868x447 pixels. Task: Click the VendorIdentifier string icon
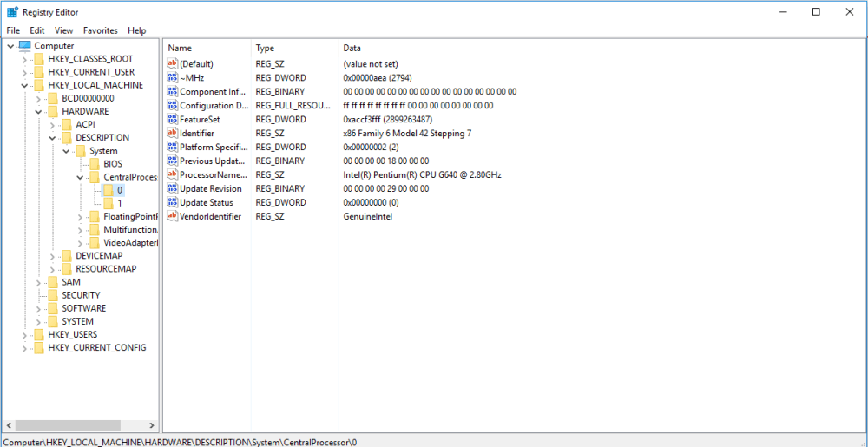click(x=172, y=216)
